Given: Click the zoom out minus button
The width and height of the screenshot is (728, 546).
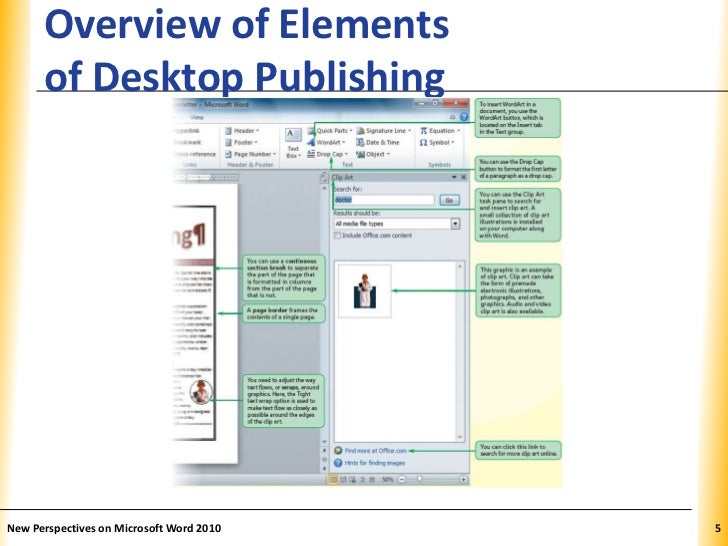Looking at the screenshot, I should (x=402, y=479).
